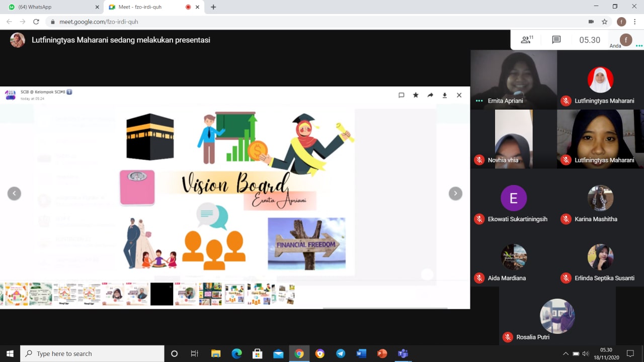Viewport: 644px width, 362px height.
Task: Click the star icon on image viewer
Action: 416,95
